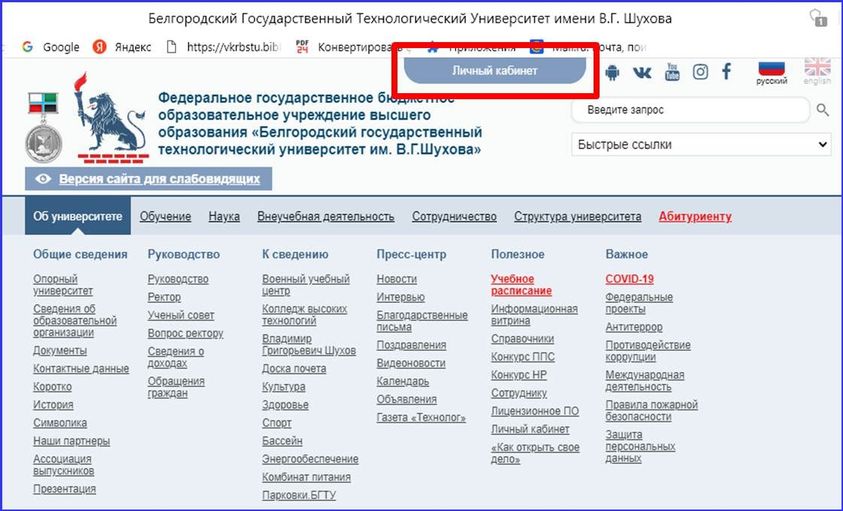Open the Структура университета menu
Image resolution: width=843 pixels, height=511 pixels.
pos(577,216)
